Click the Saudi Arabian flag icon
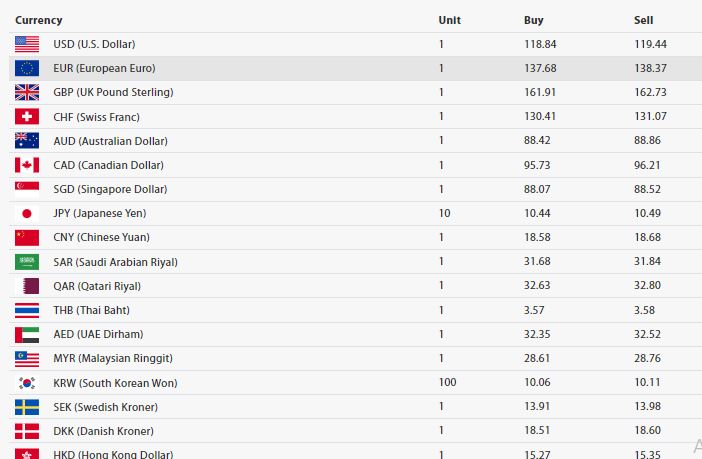The width and height of the screenshot is (702, 459). click(x=27, y=262)
